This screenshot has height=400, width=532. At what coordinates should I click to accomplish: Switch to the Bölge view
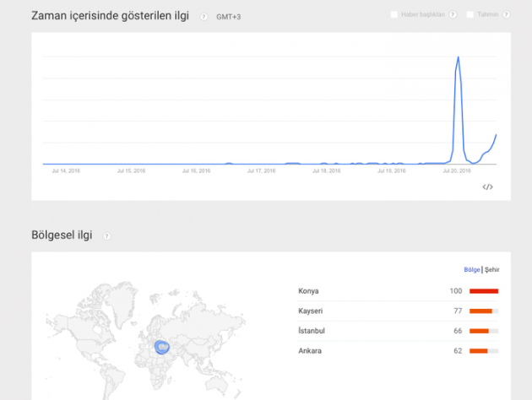click(x=471, y=270)
